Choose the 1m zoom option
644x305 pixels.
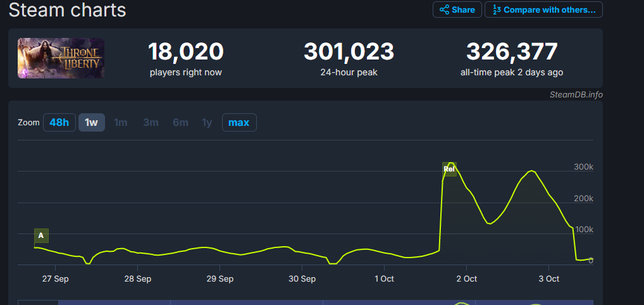(120, 122)
